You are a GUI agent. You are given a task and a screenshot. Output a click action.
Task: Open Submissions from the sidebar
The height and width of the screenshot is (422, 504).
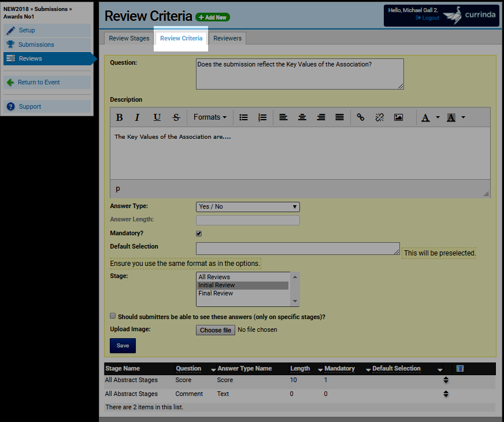[47, 45]
